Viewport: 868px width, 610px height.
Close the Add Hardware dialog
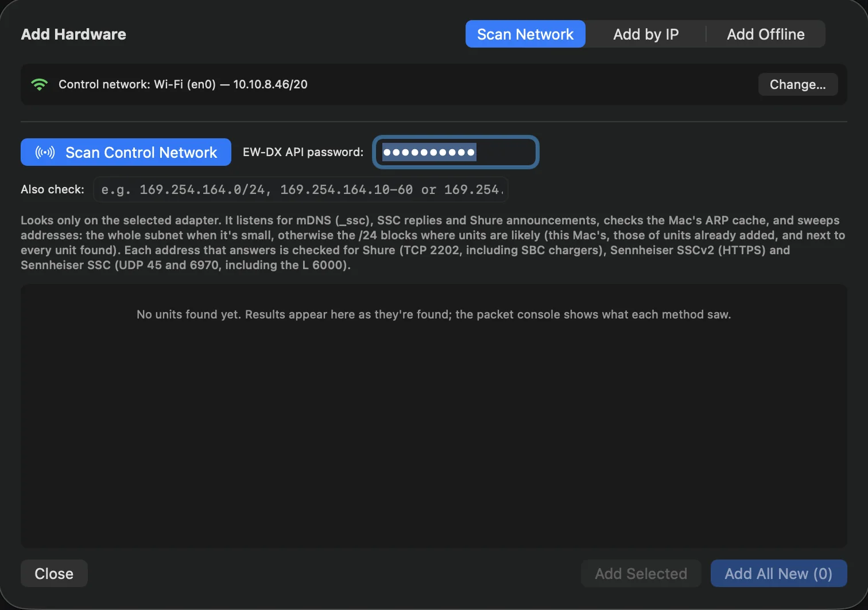pyautogui.click(x=54, y=573)
